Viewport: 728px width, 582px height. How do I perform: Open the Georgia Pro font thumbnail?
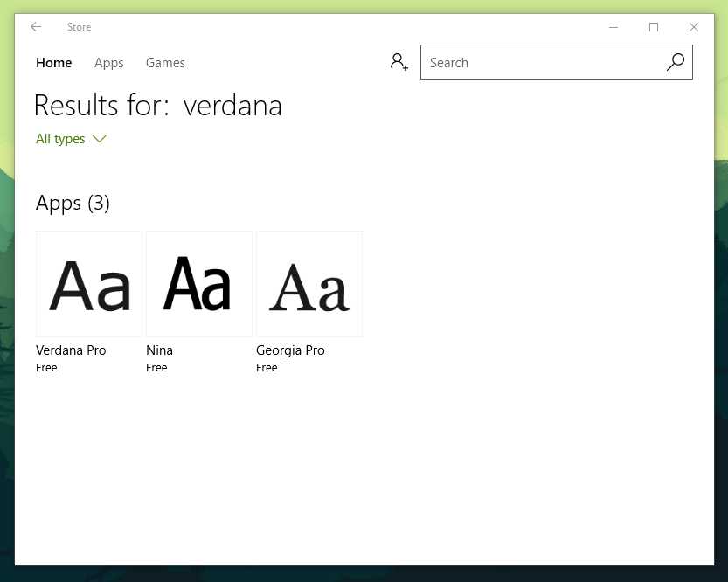309,284
